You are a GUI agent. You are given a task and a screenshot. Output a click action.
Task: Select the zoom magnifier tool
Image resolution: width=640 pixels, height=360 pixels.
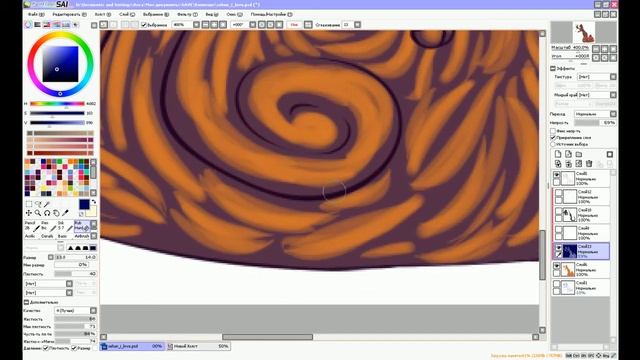(38, 213)
